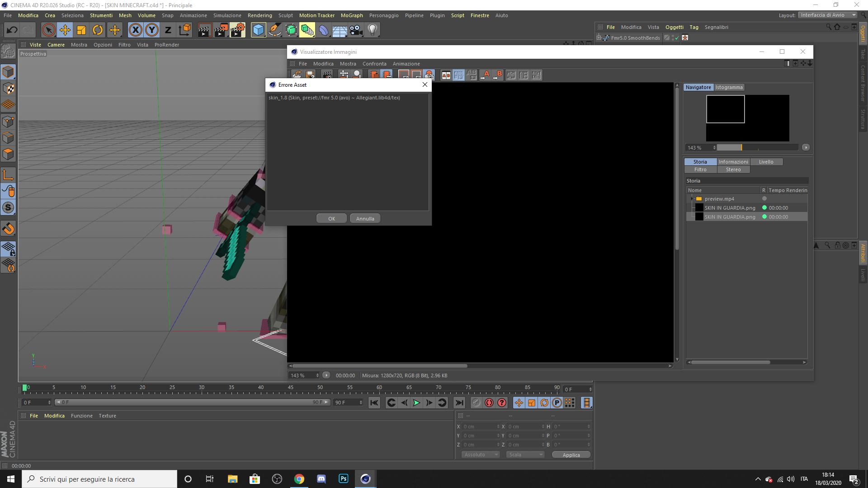The image size is (868, 488).
Task: Click the Undo arrow in main toolbar
Action: 12,30
